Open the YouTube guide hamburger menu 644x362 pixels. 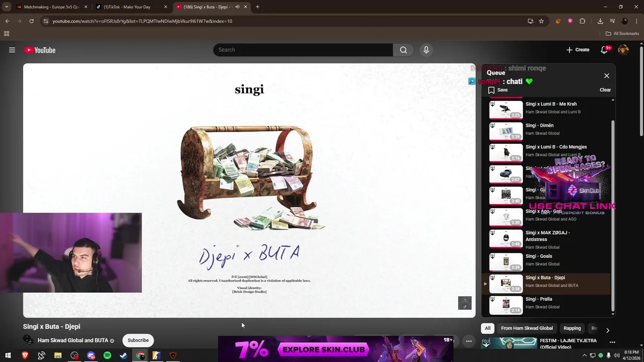(12, 50)
